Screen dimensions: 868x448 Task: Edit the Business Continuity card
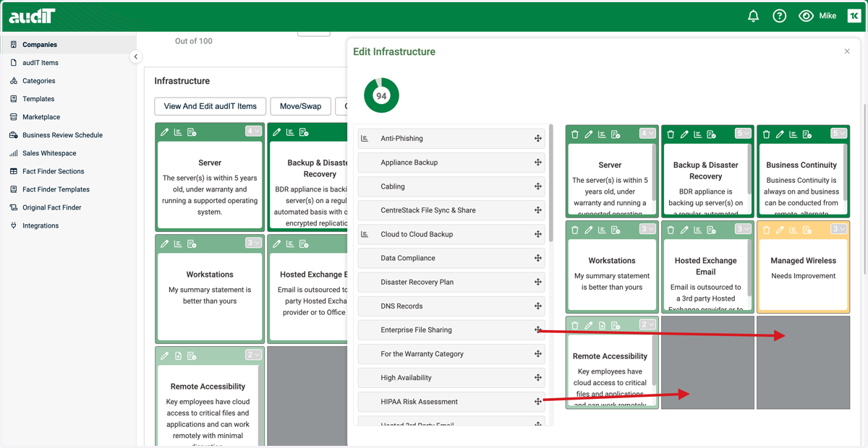(780, 134)
